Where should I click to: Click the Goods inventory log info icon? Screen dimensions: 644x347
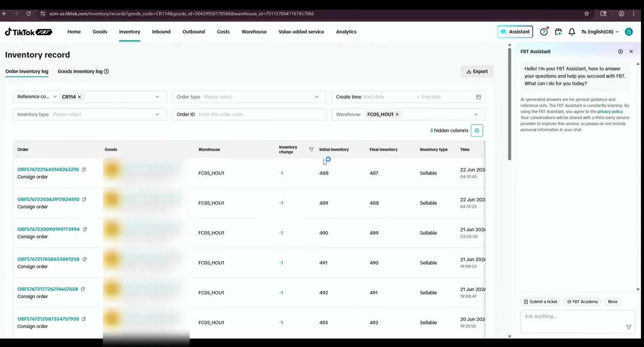tap(107, 71)
